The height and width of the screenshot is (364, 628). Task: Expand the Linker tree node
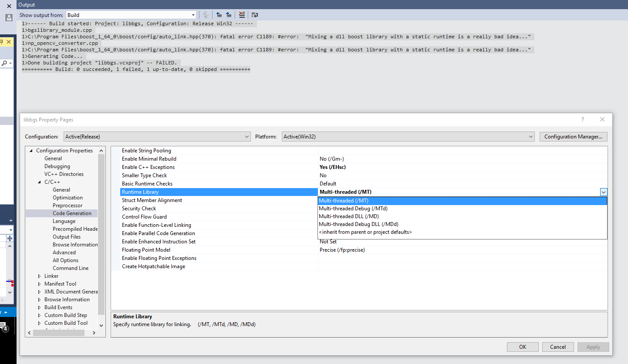[x=40, y=276]
